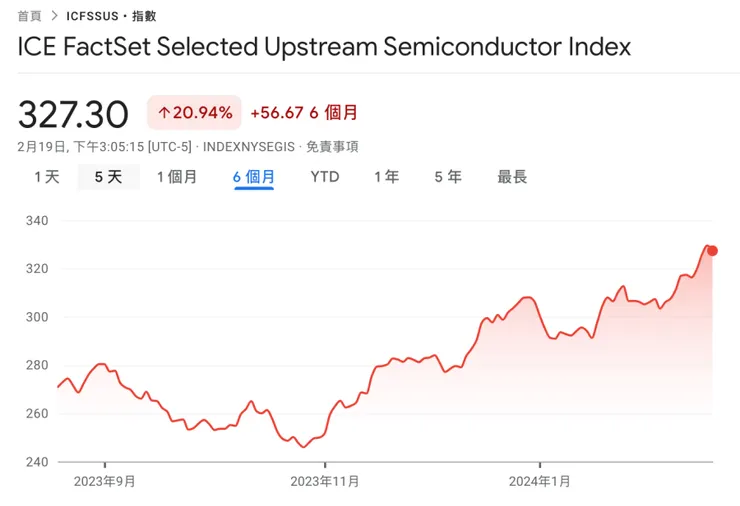Click the 首頁 breadcrumb link
Screen dimensions: 740x506
point(30,16)
